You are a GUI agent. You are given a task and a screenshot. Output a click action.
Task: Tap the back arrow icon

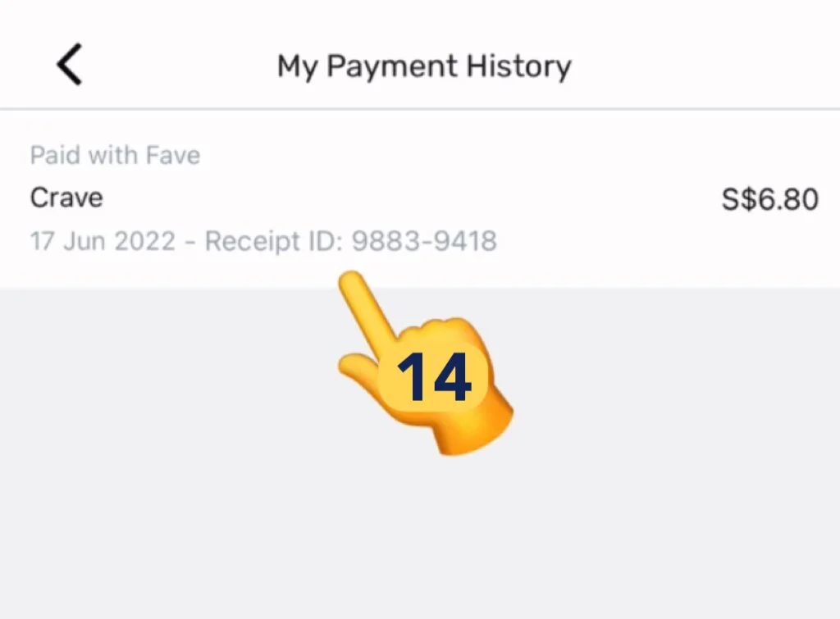70,65
